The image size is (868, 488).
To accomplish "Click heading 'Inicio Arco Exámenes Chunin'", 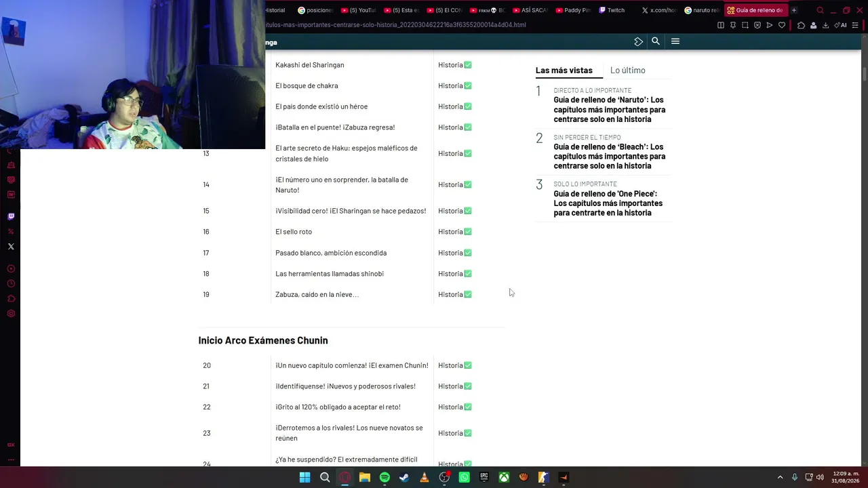I will click(x=263, y=340).
